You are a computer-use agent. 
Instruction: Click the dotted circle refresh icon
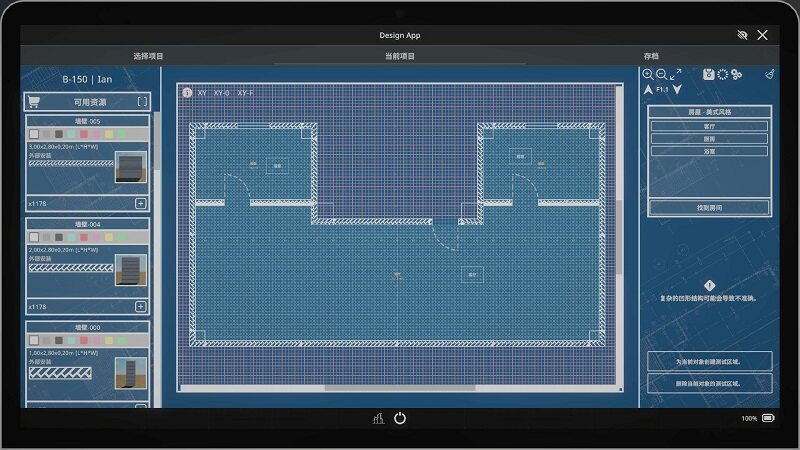(x=722, y=74)
